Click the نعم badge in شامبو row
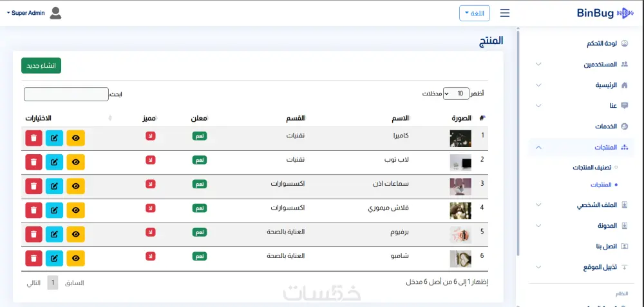Viewport: 644px width, 307px height. click(x=200, y=257)
